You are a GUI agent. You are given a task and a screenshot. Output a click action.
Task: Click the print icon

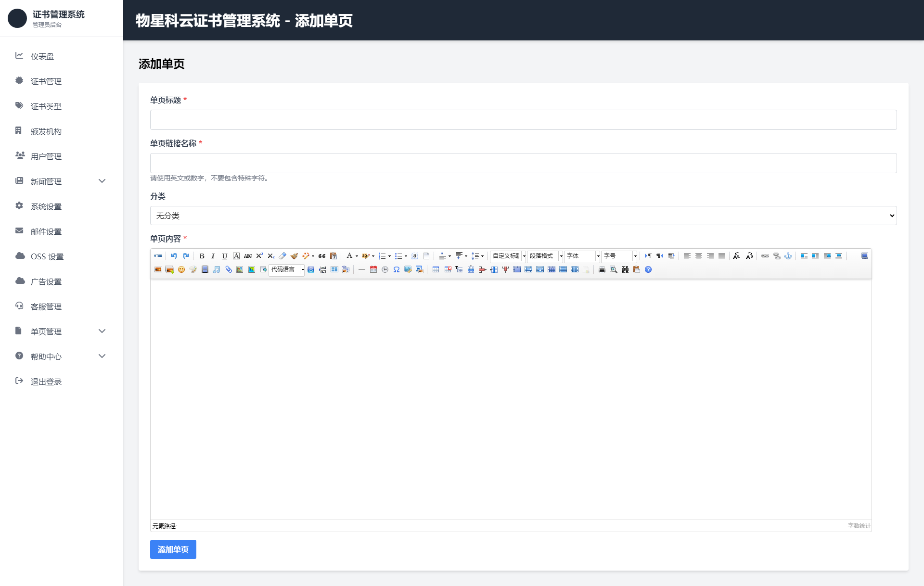coord(602,269)
